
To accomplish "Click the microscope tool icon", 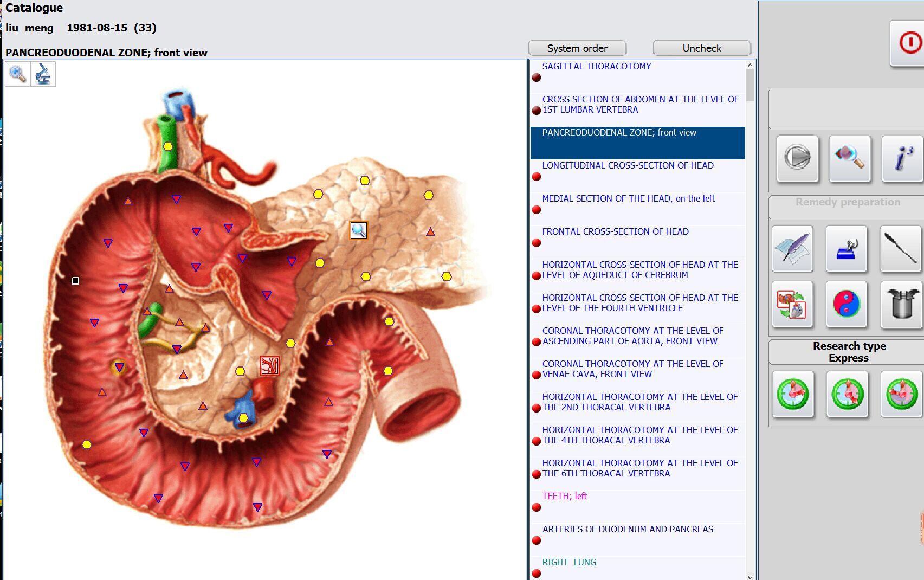I will coord(43,74).
